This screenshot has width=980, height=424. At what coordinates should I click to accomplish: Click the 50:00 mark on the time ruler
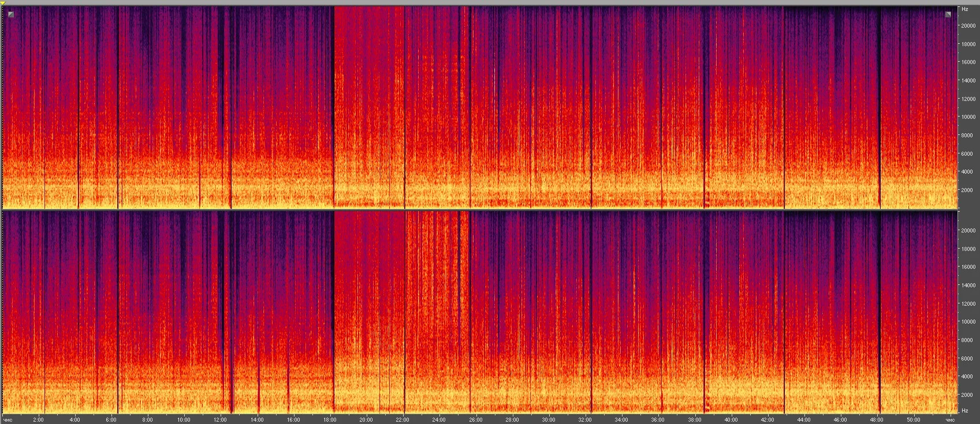(x=912, y=419)
